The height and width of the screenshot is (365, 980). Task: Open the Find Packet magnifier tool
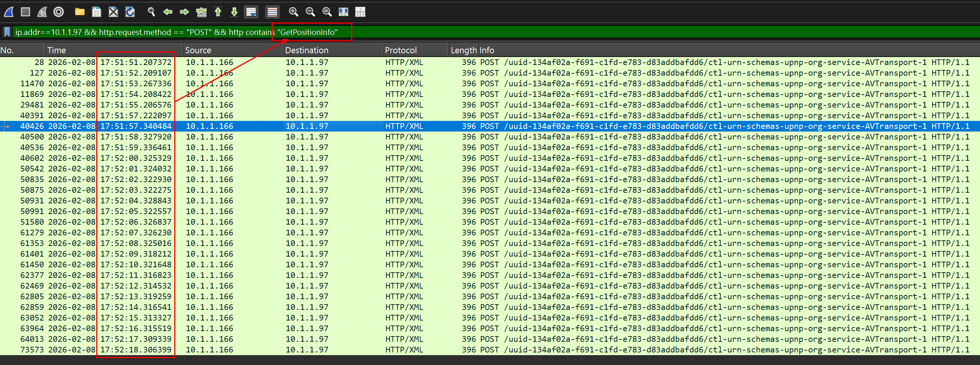[151, 12]
